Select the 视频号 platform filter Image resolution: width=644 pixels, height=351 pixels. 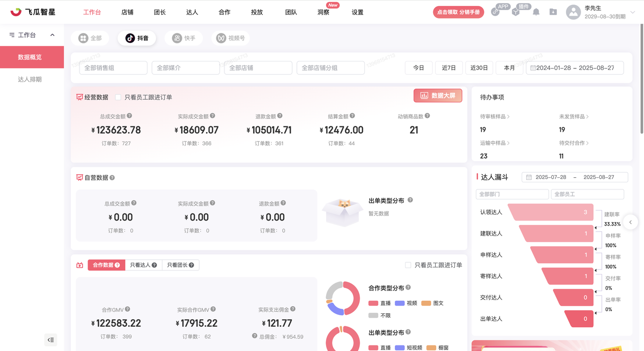coord(230,38)
